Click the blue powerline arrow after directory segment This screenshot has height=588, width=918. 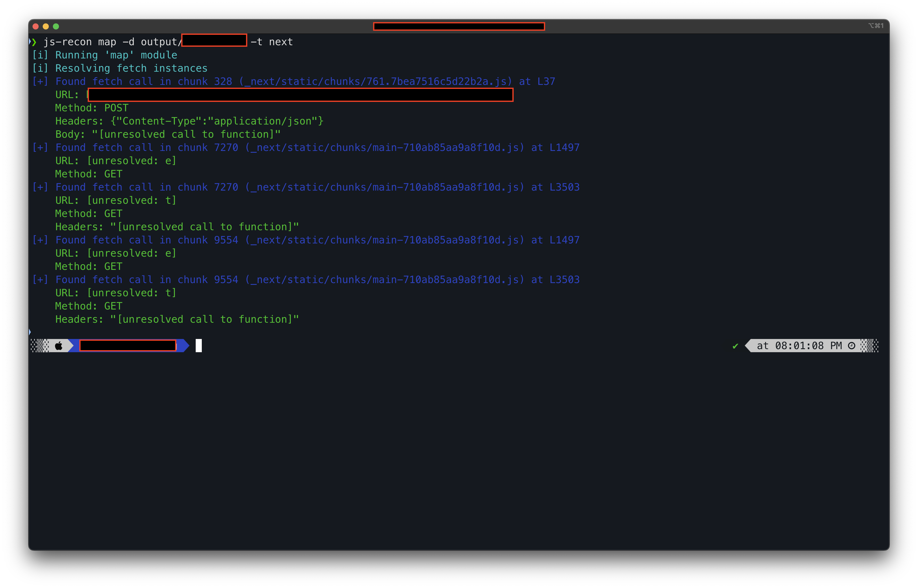tap(182, 346)
